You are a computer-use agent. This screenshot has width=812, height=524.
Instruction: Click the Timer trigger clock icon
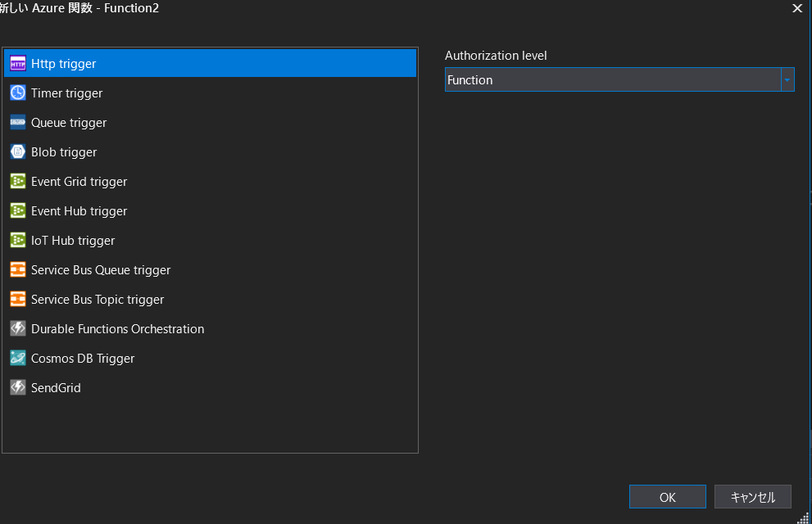(x=17, y=93)
